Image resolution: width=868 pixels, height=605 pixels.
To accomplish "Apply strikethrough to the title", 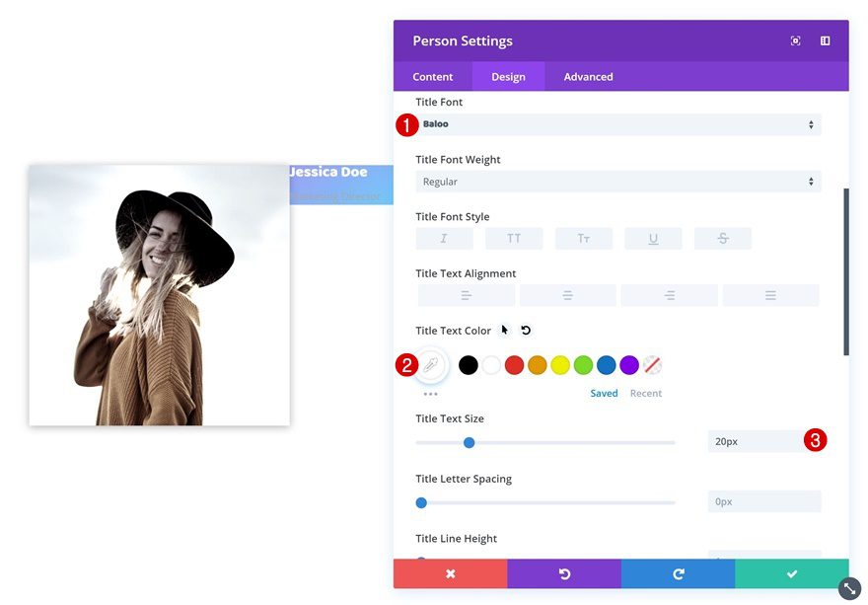I will coord(722,238).
